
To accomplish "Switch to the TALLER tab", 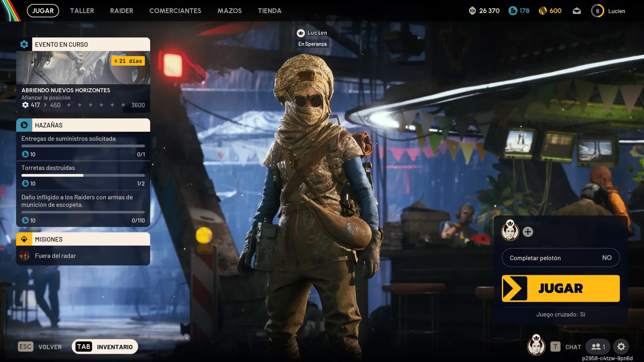I will click(x=82, y=11).
